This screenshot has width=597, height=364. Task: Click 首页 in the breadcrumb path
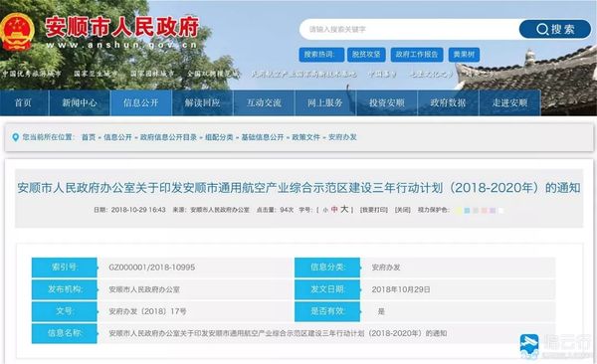(x=89, y=137)
